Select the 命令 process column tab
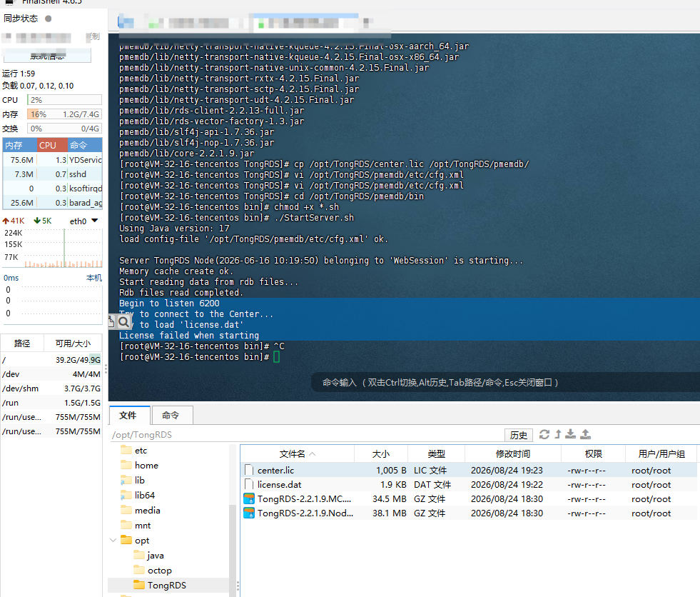This screenshot has height=597, width=700. click(85, 145)
